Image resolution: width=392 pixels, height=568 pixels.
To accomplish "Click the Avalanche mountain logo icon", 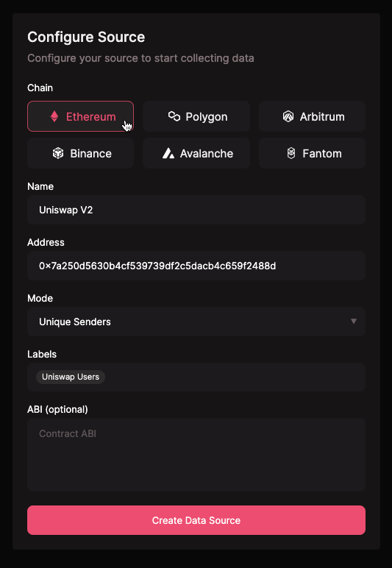I will [168, 153].
